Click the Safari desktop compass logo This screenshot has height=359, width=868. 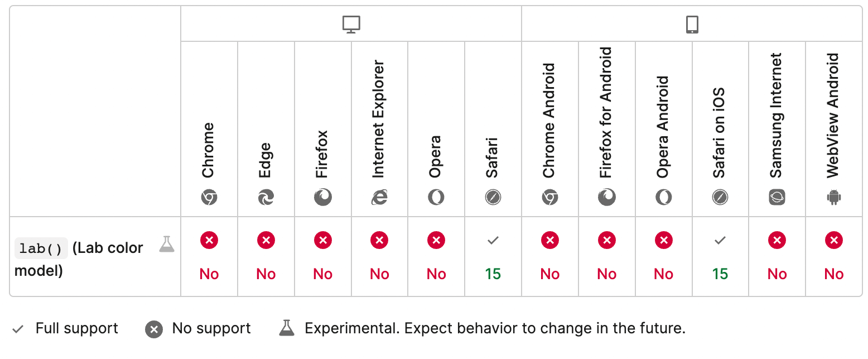[493, 197]
